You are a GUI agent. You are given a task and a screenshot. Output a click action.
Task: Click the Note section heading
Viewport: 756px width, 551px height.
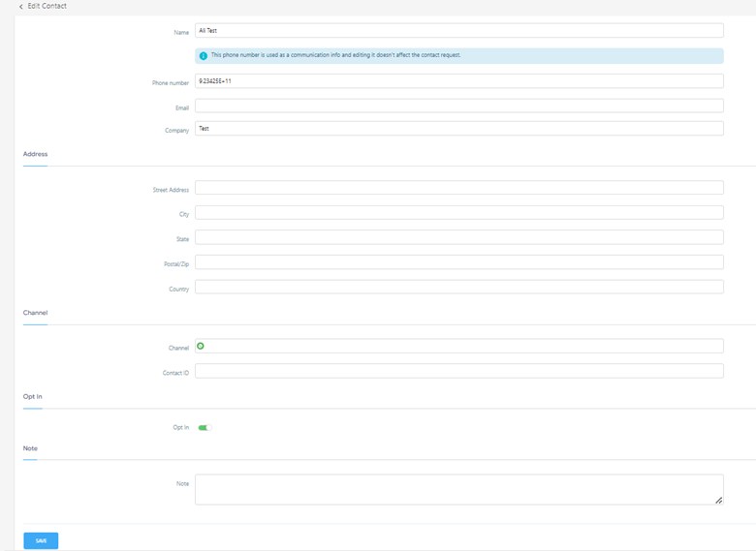pos(30,448)
